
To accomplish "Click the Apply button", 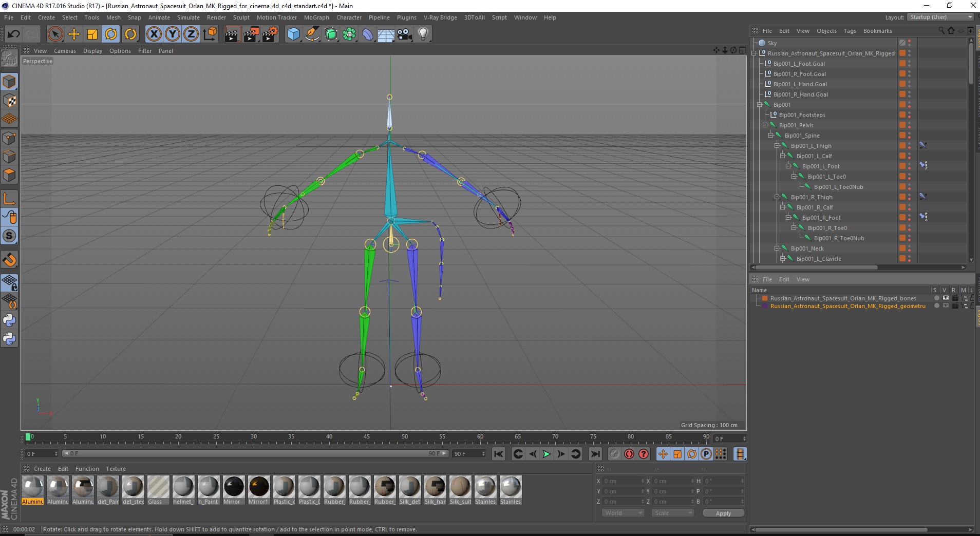I will point(723,513).
